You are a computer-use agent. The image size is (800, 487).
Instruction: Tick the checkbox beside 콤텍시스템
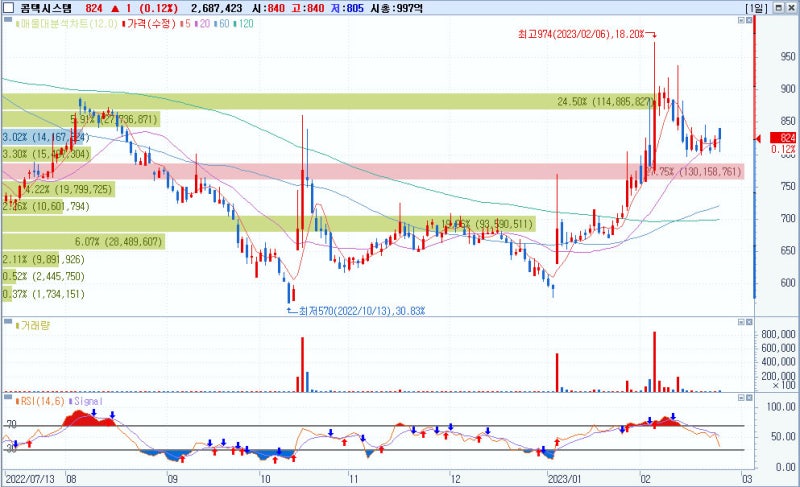(x=8, y=8)
